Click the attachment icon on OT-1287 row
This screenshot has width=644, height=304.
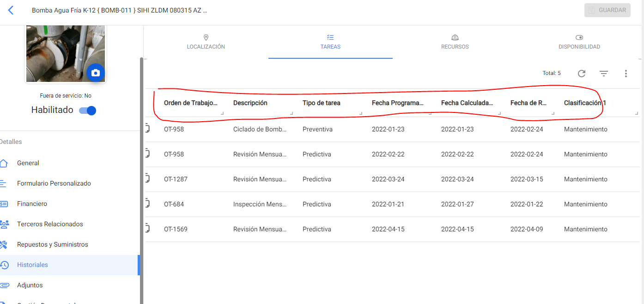148,179
